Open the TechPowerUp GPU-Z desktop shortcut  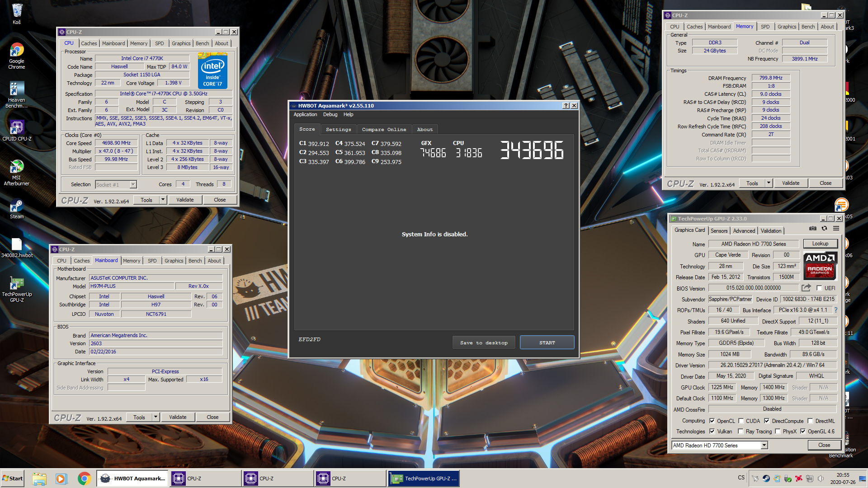pyautogui.click(x=17, y=290)
